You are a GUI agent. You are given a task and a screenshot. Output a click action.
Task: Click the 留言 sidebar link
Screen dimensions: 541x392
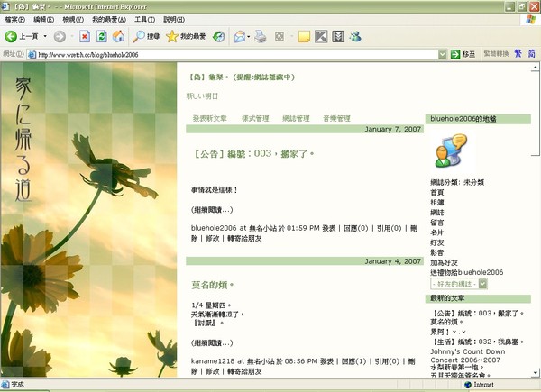436,223
